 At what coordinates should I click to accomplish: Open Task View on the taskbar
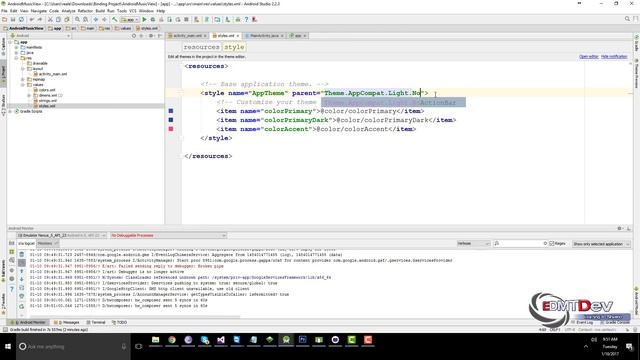click(139, 347)
